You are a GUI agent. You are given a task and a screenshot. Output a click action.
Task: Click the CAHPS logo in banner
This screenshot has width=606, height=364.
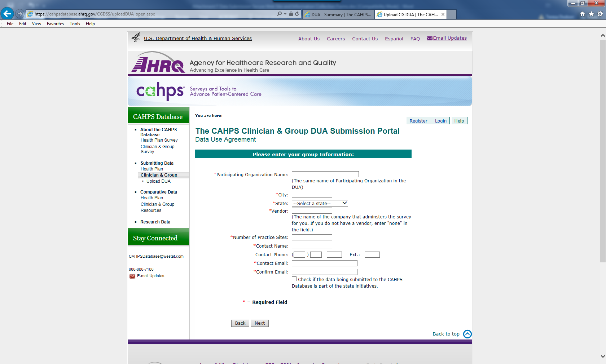(160, 91)
